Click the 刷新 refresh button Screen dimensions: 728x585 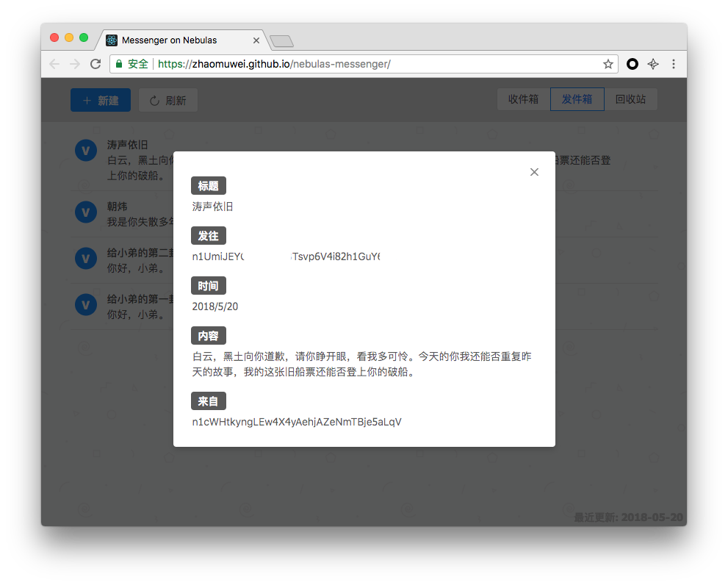pyautogui.click(x=168, y=101)
